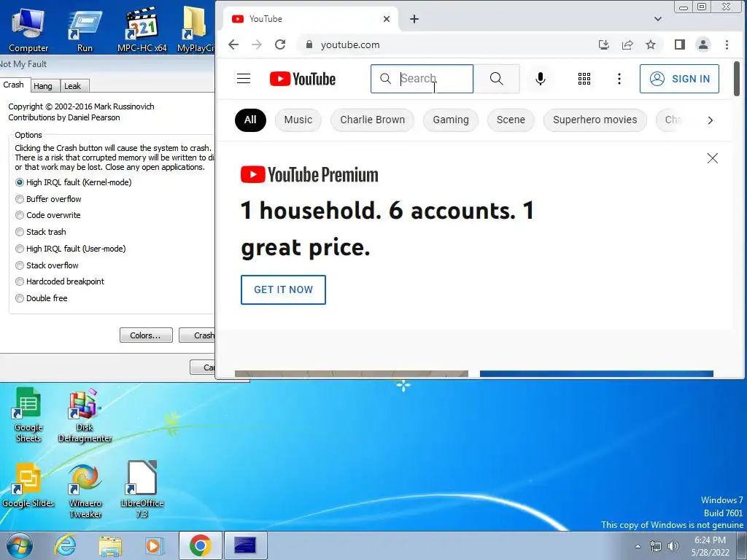Open Disk Defragmenter desktop shortcut
Screen dimensions: 747x560
point(85,415)
